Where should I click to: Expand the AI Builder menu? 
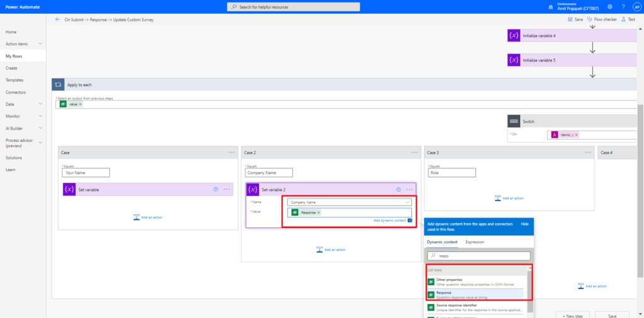pyautogui.click(x=40, y=128)
